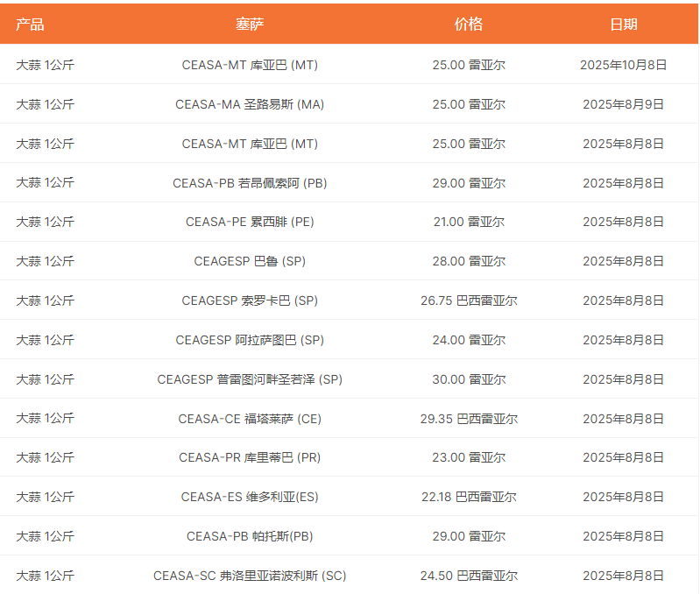The height and width of the screenshot is (594, 700).
Task: Select the CEASA-MA 圣路易斯 (MA) market cell
Action: tap(250, 104)
